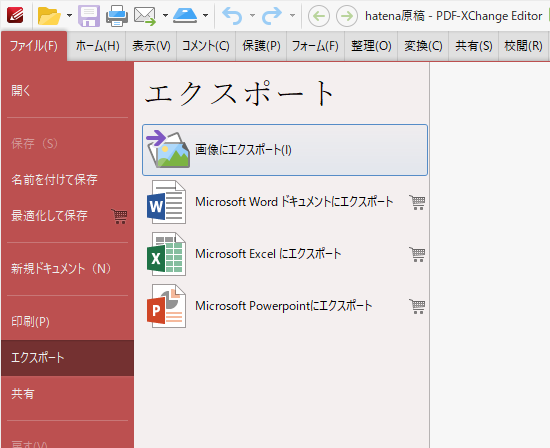The width and height of the screenshot is (550, 448).
Task: Switch to the フォーム(F) tab
Action: point(315,46)
